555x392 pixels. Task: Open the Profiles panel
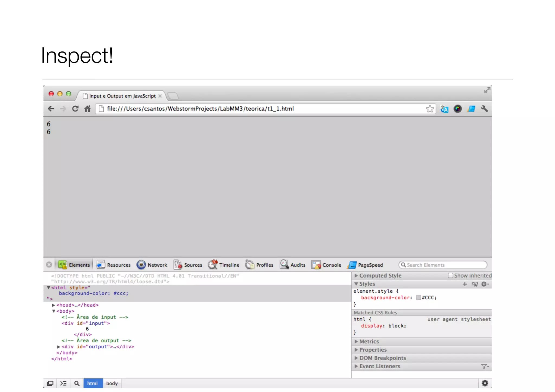(x=259, y=265)
